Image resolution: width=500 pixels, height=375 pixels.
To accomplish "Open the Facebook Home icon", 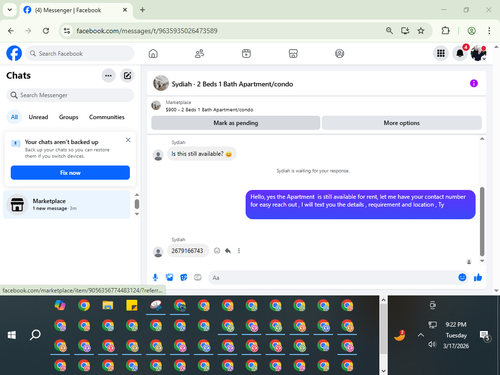I will coord(153,53).
